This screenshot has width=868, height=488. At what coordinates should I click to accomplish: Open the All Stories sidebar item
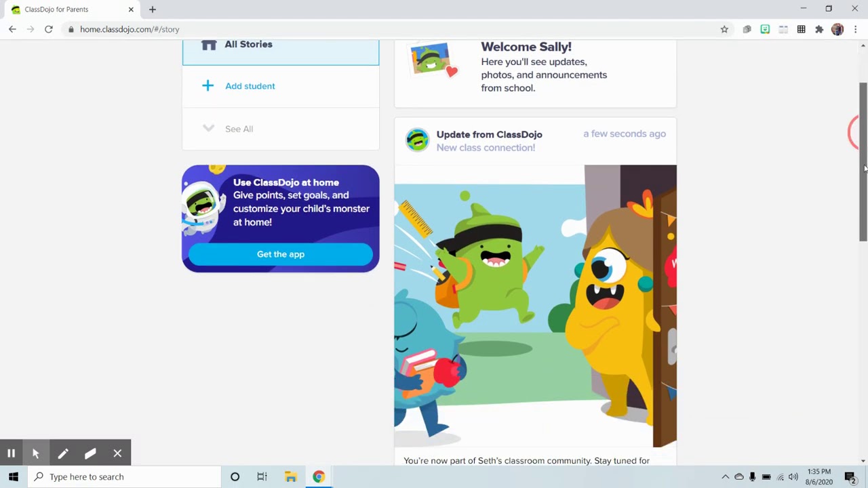[x=281, y=52]
